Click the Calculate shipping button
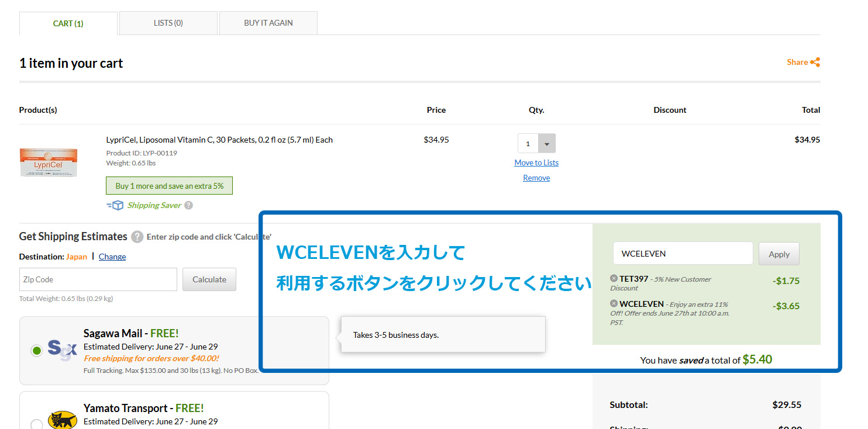This screenshot has width=868, height=429. click(209, 279)
